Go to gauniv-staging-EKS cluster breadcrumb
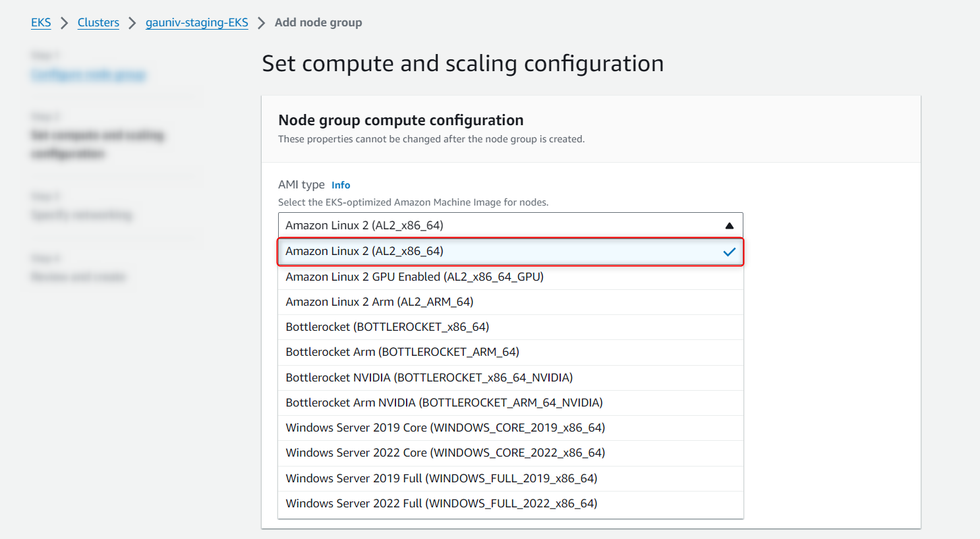The image size is (980, 539). click(196, 22)
